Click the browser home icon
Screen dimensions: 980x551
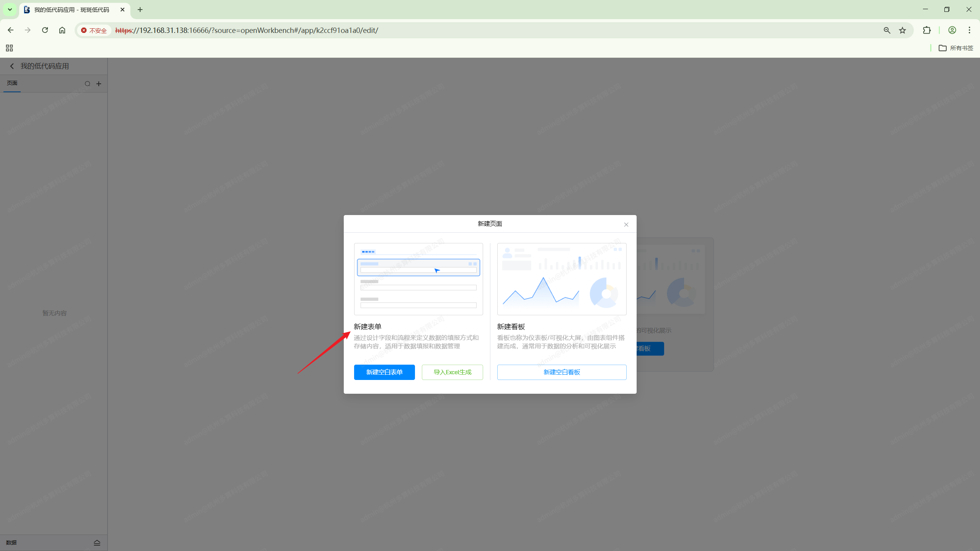62,30
